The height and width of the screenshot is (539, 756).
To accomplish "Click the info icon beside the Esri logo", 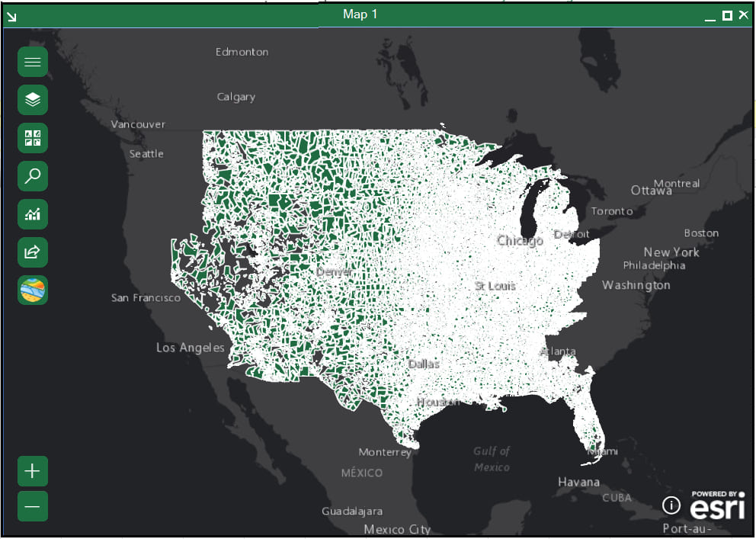I will point(670,505).
